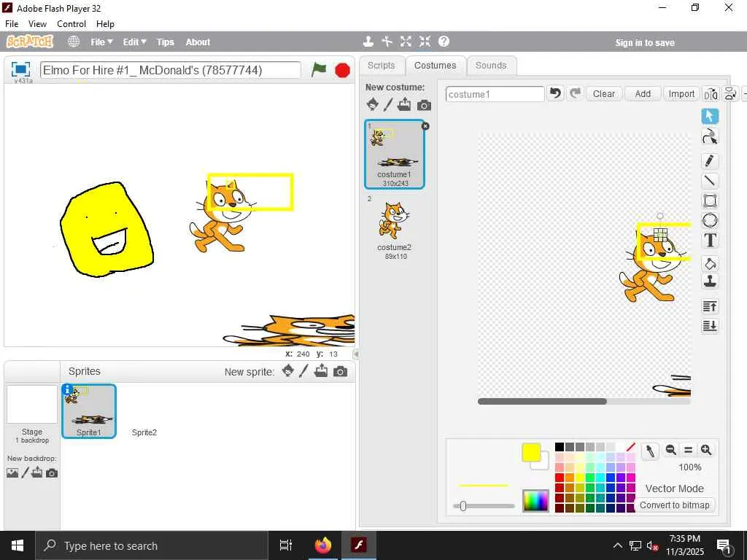Click the green flag to start

point(319,70)
